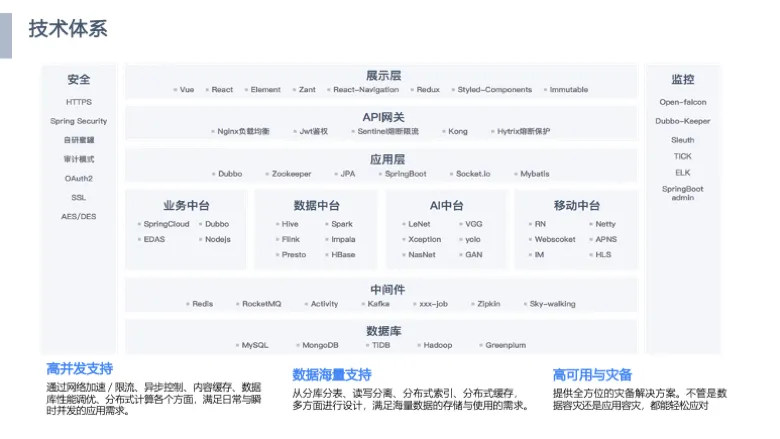Click the 'Nginx负载均衡' item
780x439 pixels.
pos(243,131)
